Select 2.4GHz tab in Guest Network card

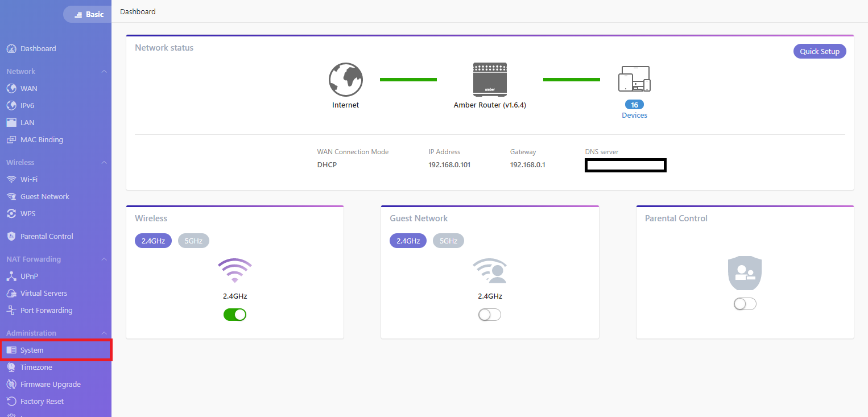click(408, 241)
